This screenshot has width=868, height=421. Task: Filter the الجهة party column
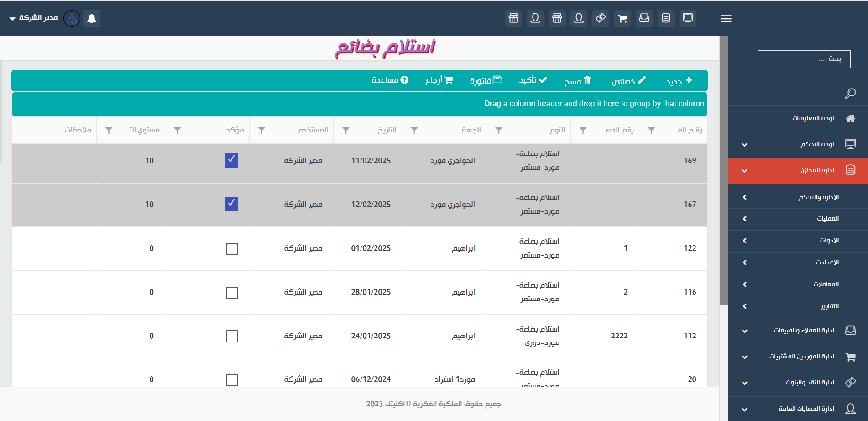click(414, 131)
